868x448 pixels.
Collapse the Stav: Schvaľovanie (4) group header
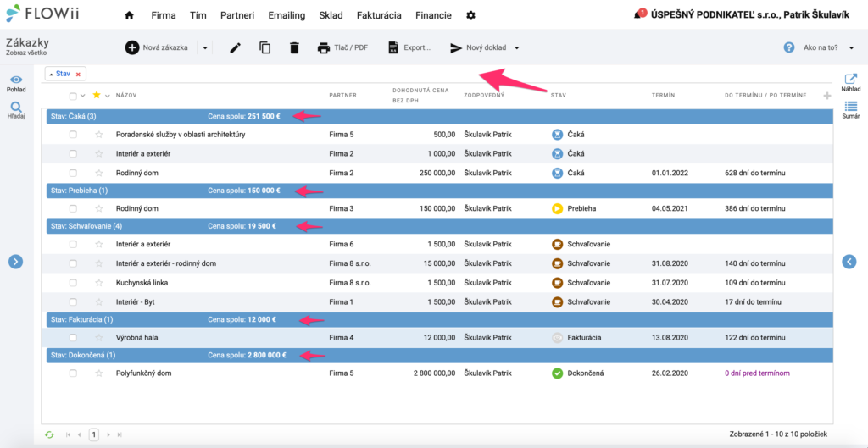[440, 226]
